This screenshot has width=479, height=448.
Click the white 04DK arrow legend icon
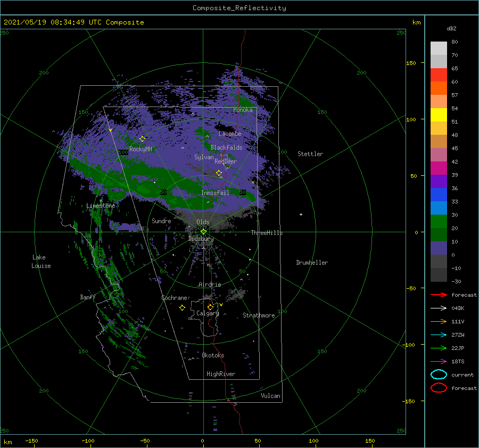click(x=439, y=308)
